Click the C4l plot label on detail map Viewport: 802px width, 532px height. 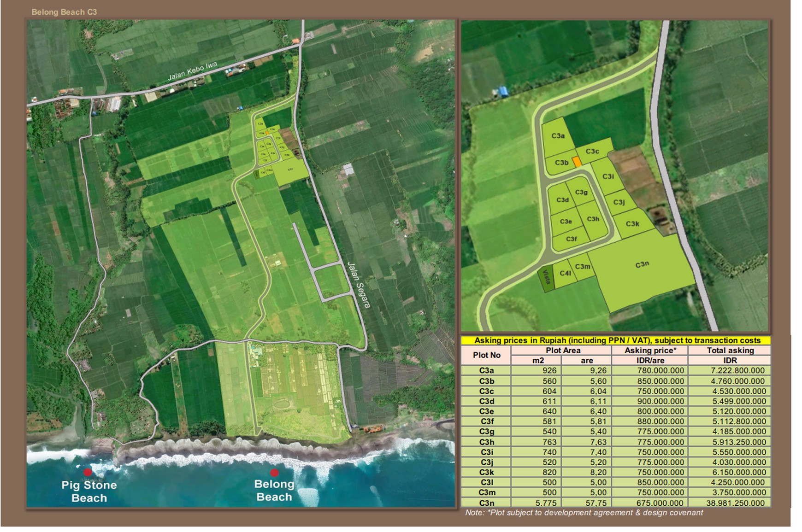coord(566,273)
